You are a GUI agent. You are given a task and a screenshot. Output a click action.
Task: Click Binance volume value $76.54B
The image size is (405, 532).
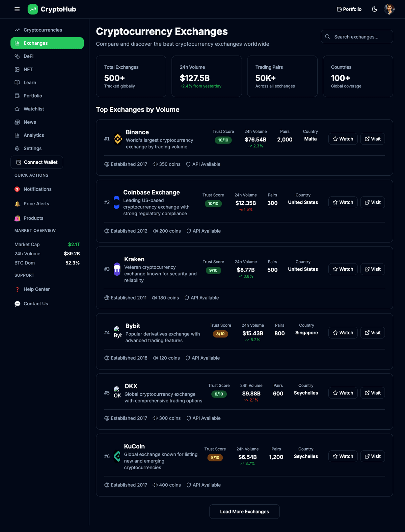pos(255,140)
